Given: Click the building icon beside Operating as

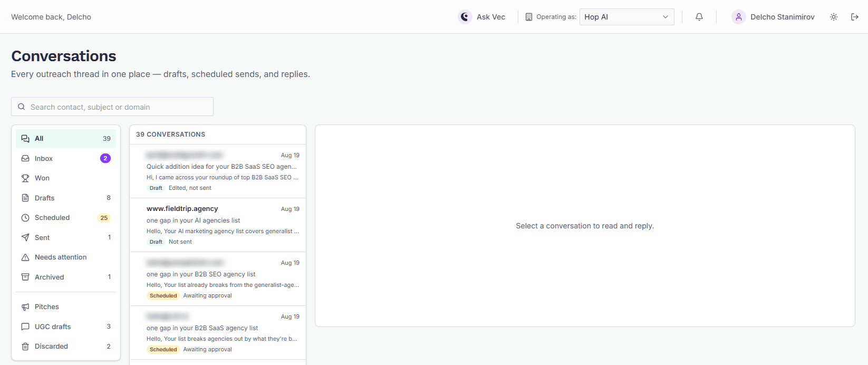Looking at the screenshot, I should (x=529, y=17).
